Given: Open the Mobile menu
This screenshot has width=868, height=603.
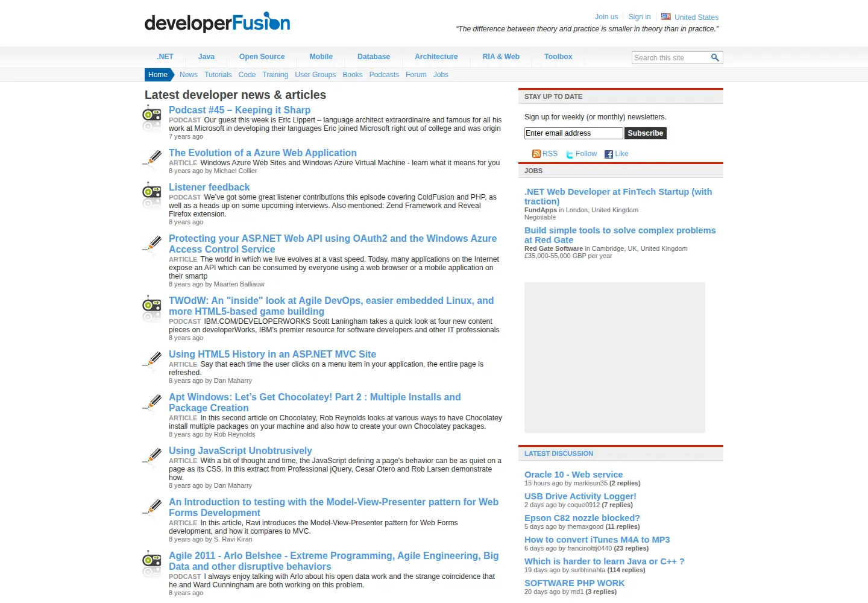Looking at the screenshot, I should coord(321,57).
